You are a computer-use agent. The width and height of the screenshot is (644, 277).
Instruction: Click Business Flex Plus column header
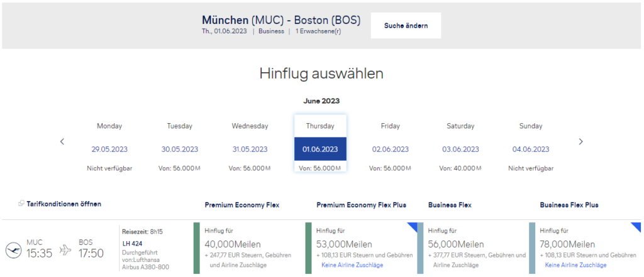click(569, 205)
